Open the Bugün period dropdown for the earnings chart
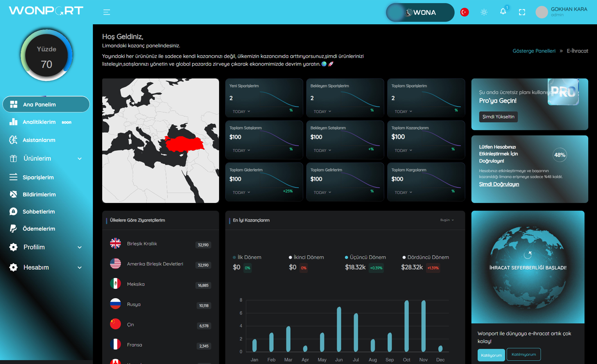The image size is (597, 364). pos(447,220)
